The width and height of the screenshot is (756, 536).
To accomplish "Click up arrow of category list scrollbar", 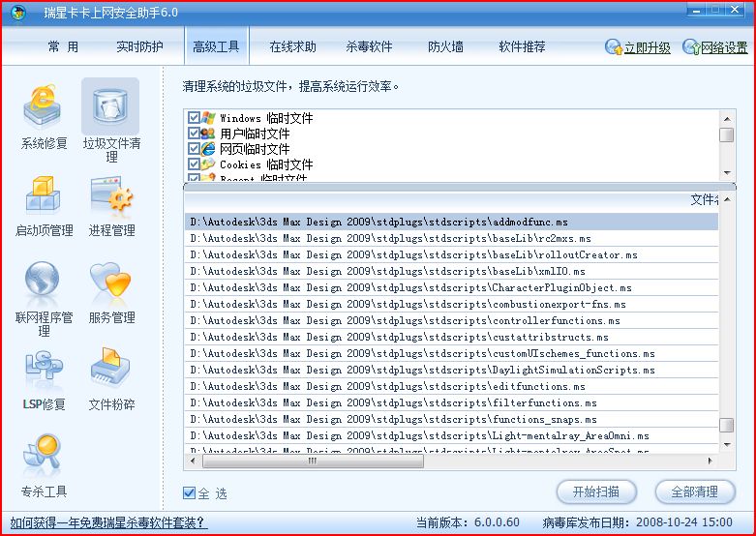I will [727, 118].
